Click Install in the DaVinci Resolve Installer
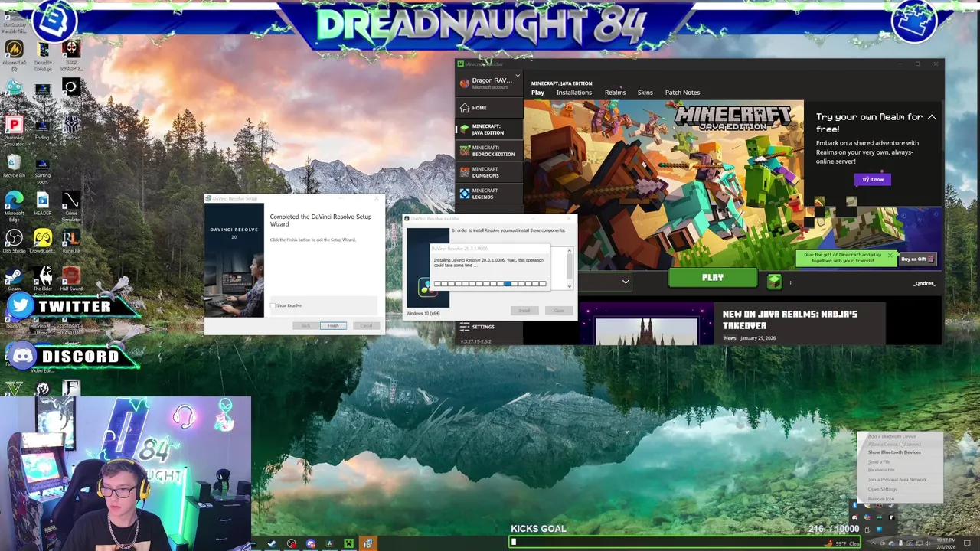Image resolution: width=980 pixels, height=551 pixels. tap(524, 310)
